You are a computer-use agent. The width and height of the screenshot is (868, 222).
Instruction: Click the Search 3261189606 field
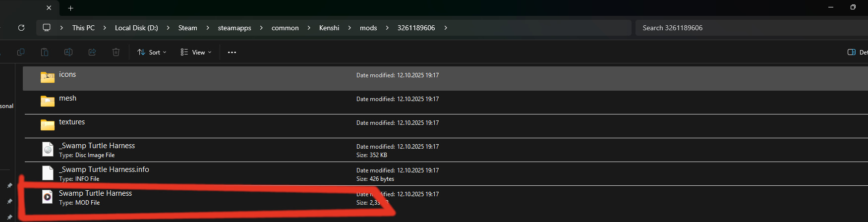[752, 28]
